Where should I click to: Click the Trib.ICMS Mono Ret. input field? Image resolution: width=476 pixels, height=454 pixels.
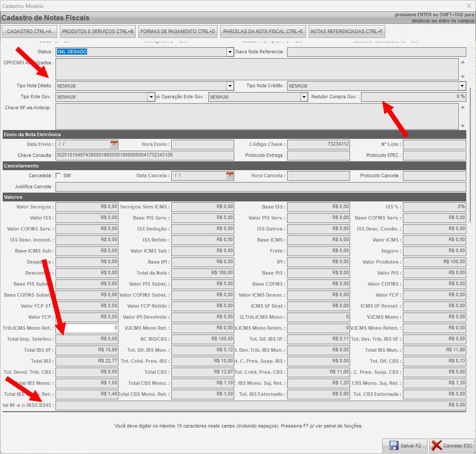pos(87,328)
